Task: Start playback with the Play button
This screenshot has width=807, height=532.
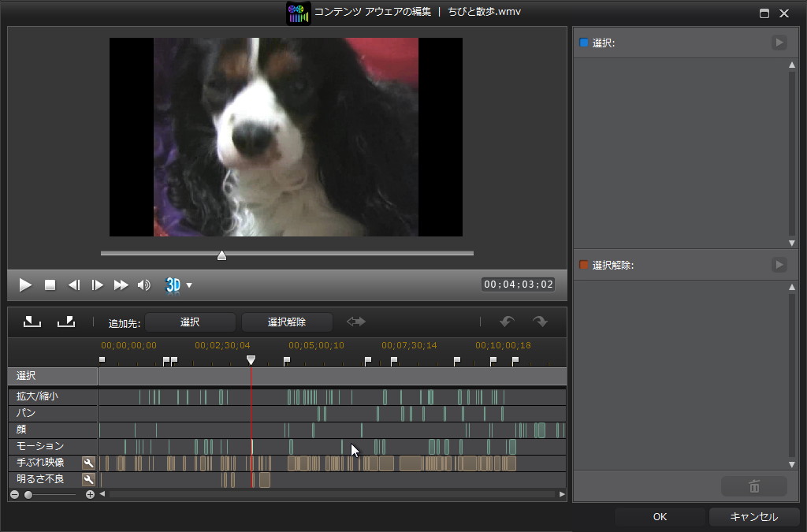Action: coord(24,285)
